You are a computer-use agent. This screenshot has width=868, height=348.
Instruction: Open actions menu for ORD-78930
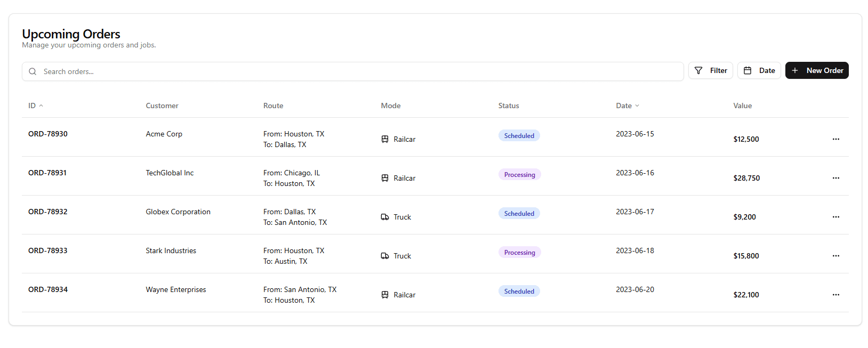coord(836,139)
